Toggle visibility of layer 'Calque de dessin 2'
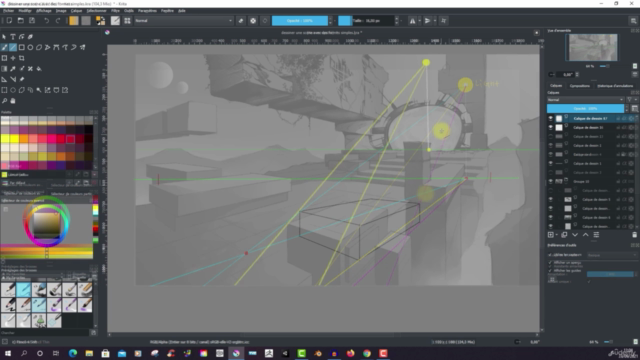 pyautogui.click(x=551, y=145)
